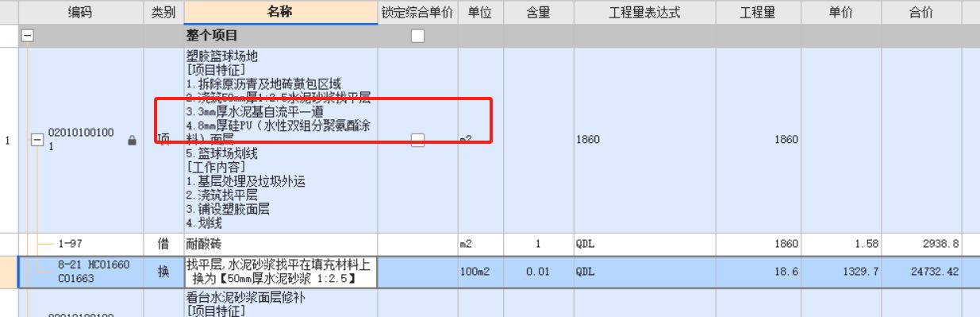Click QDL expression in 耐酸砖 row
The height and width of the screenshot is (317, 980).
click(644, 245)
